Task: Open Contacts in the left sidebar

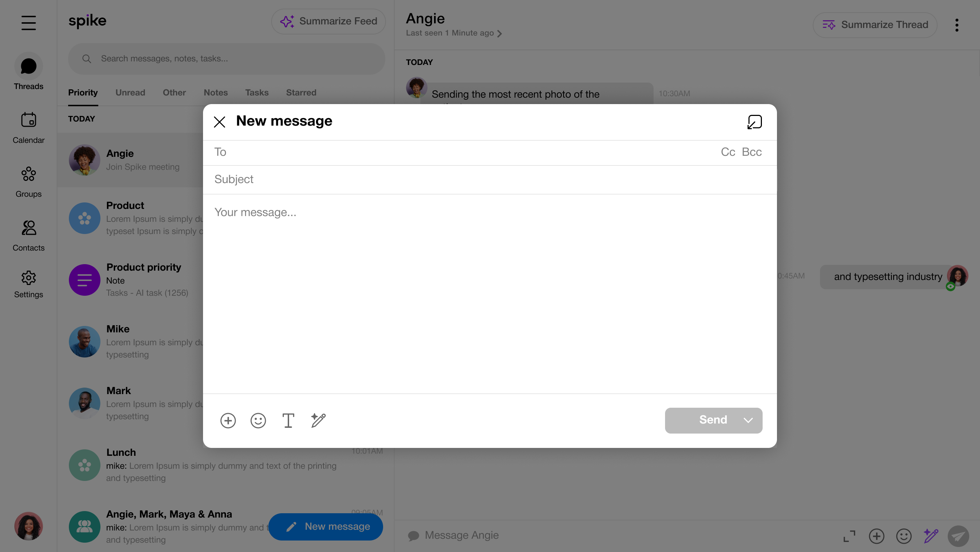Action: (x=29, y=235)
